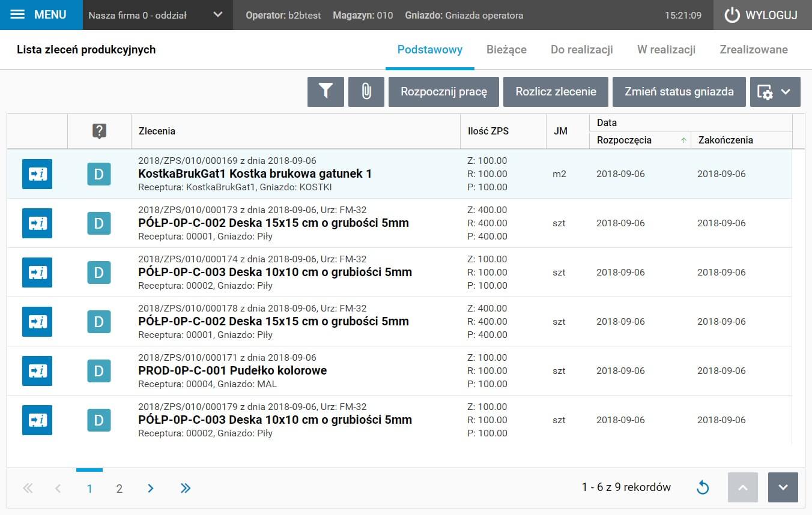Viewport: 812px width, 515px height.
Task: Click the Receptura: 00004, Gniazdo: MAL text
Action: [x=208, y=384]
